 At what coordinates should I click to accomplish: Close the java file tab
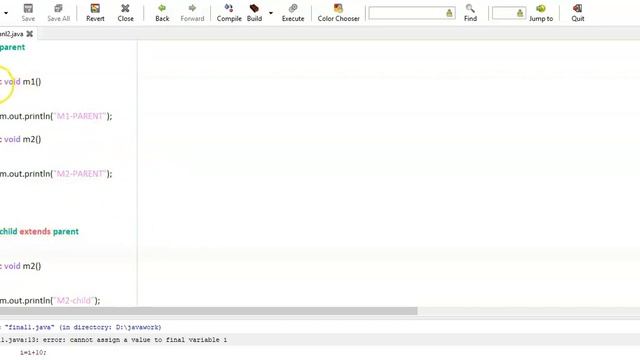click(30, 34)
